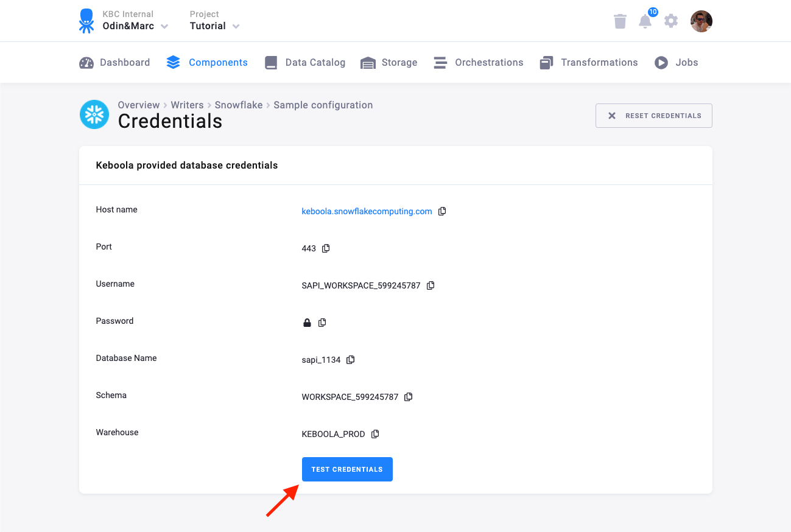
Task: Click the Test Credentials button
Action: pos(347,469)
